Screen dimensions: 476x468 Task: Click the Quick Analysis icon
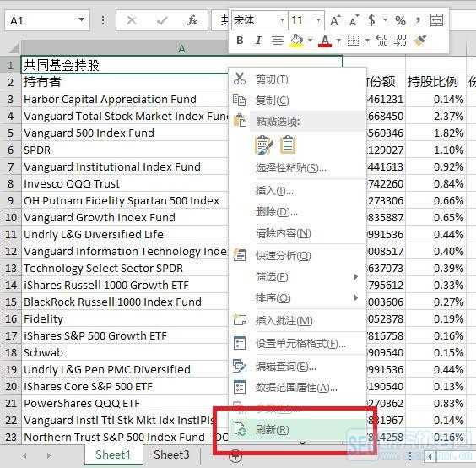click(240, 255)
